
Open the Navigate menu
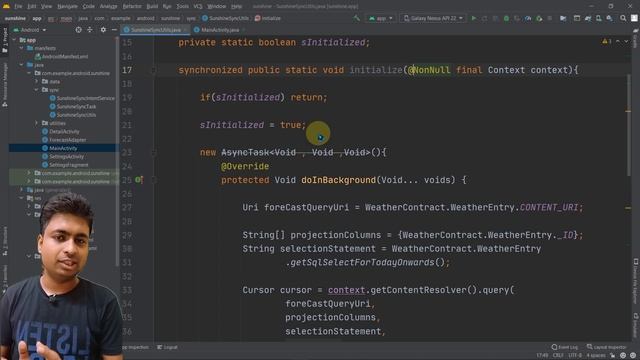pos(67,7)
